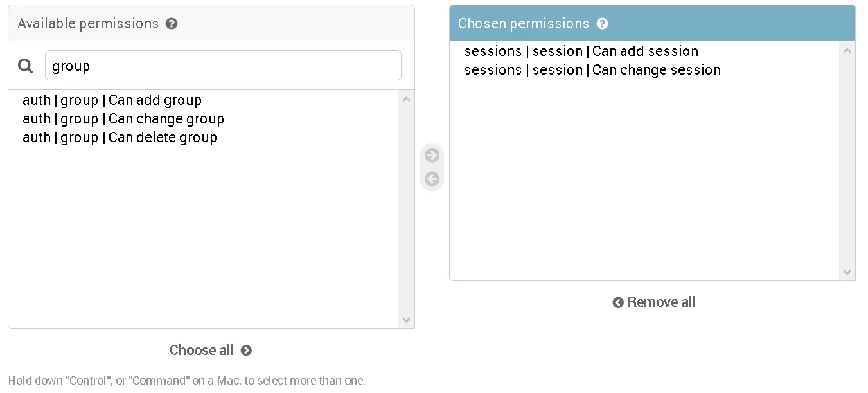Click the Available permissions help icon

pyautogui.click(x=172, y=24)
